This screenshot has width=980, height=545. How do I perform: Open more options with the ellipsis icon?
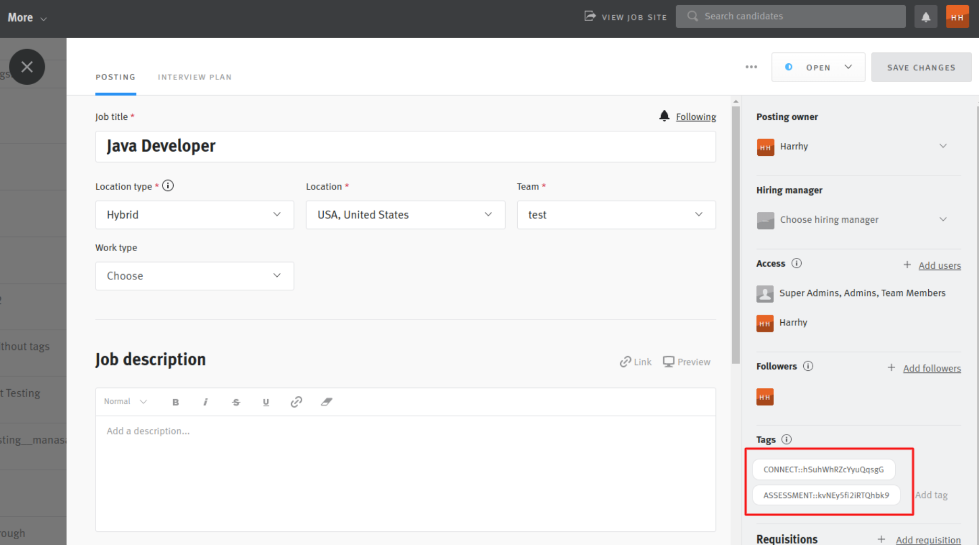[751, 67]
